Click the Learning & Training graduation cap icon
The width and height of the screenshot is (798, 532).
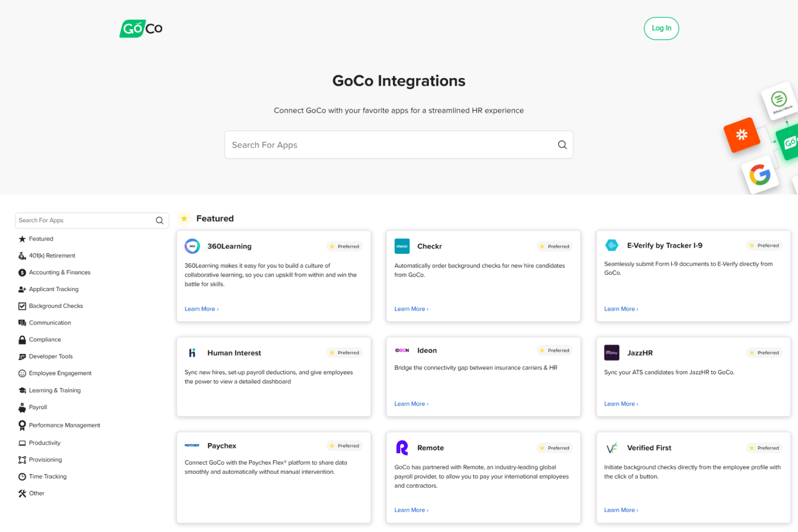click(22, 390)
